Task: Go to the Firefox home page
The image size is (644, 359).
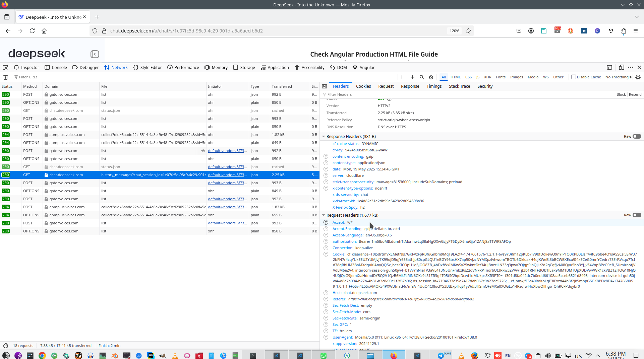Action: coord(44,31)
